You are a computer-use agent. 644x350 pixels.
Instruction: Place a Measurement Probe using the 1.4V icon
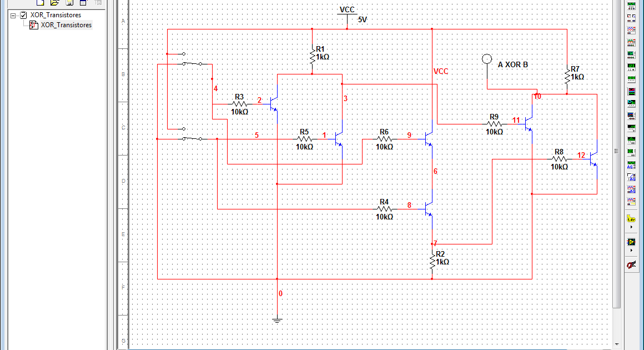click(631, 219)
